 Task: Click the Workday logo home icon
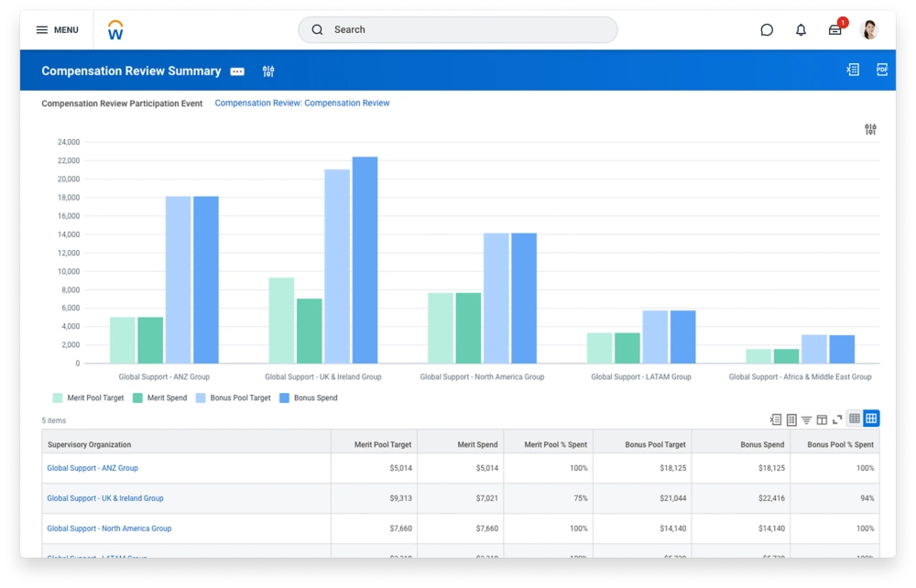pos(115,30)
